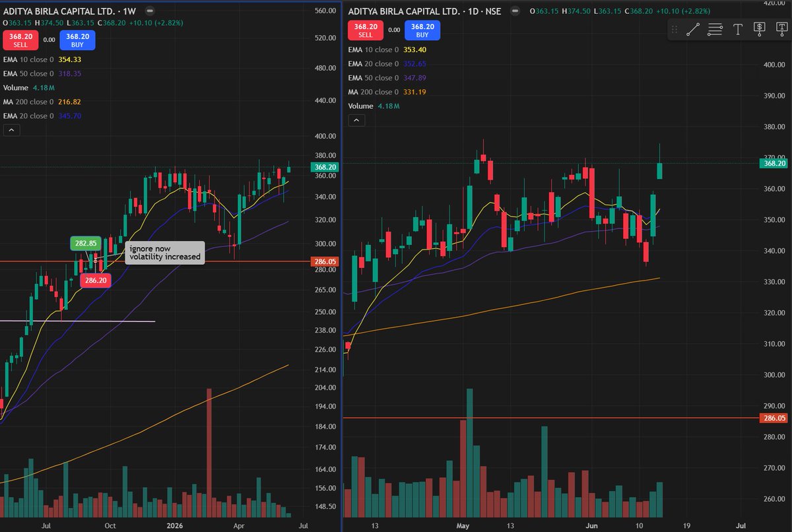This screenshot has height=532, width=792.
Task: Collapse indicator legend in weekly chart
Action: point(11,131)
